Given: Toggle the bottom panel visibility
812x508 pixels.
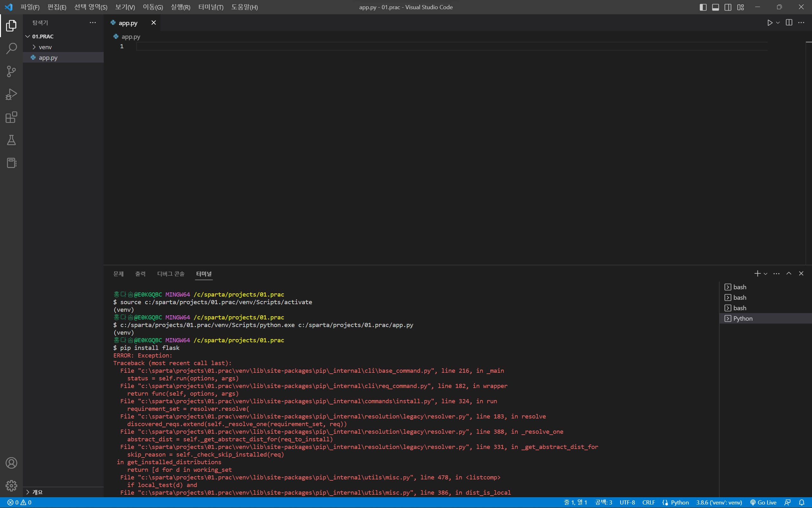Looking at the screenshot, I should pos(715,7).
